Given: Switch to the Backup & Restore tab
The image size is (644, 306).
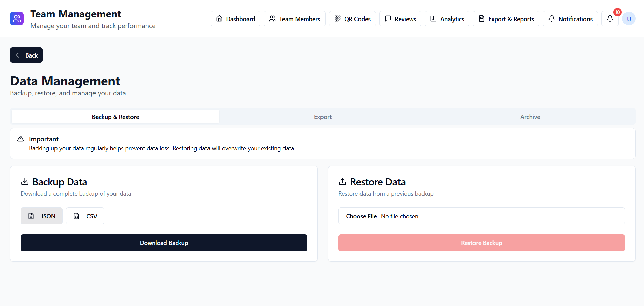Looking at the screenshot, I should pos(115,117).
